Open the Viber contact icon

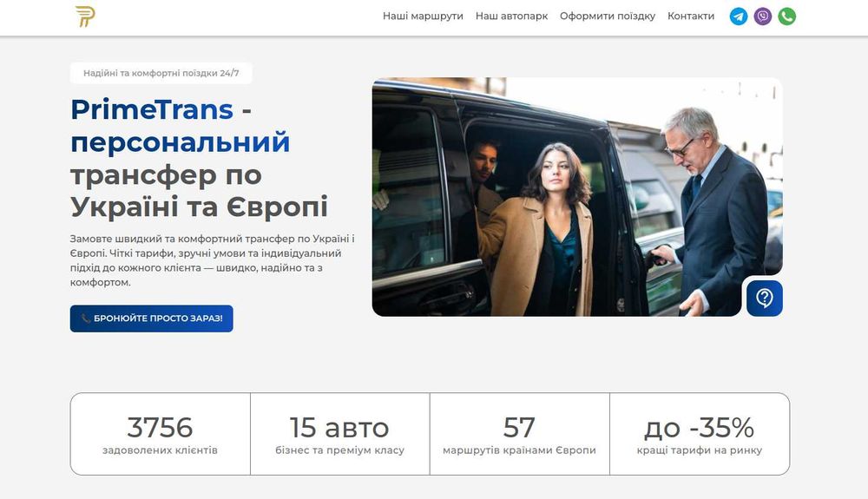pos(763,16)
